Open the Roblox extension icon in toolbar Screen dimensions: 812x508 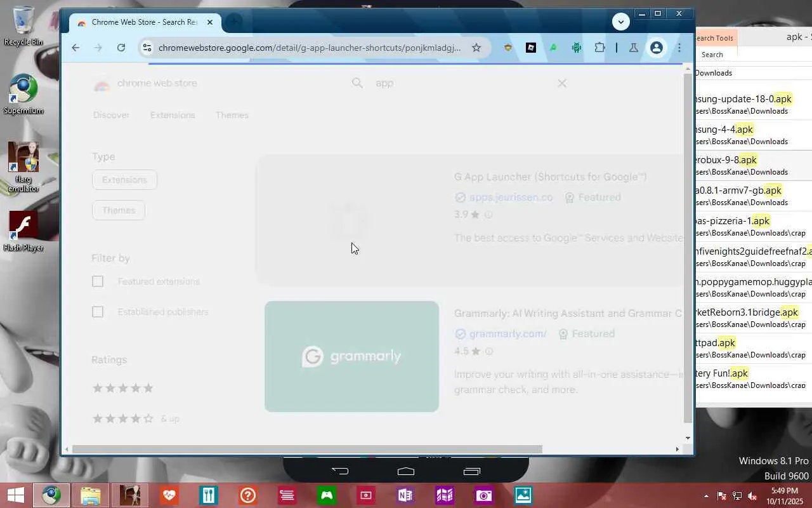531,48
